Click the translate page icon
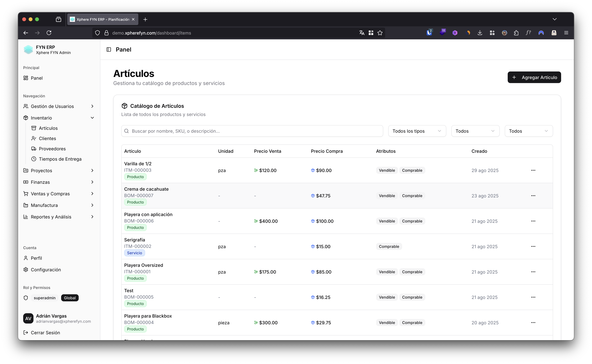Viewport: 592px width, 364px height. point(362,33)
